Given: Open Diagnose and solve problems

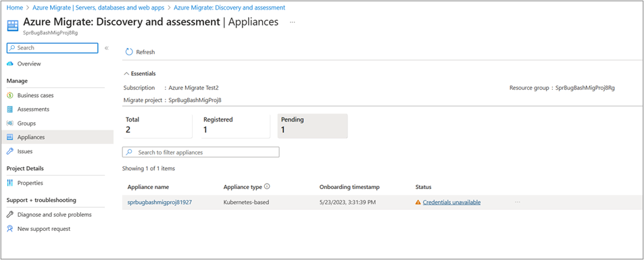Looking at the screenshot, I should point(54,214).
